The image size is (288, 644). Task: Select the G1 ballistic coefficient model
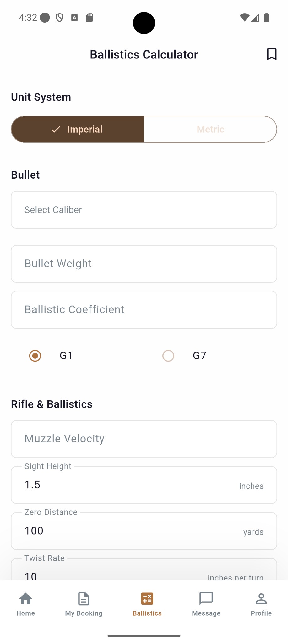pyautogui.click(x=35, y=356)
